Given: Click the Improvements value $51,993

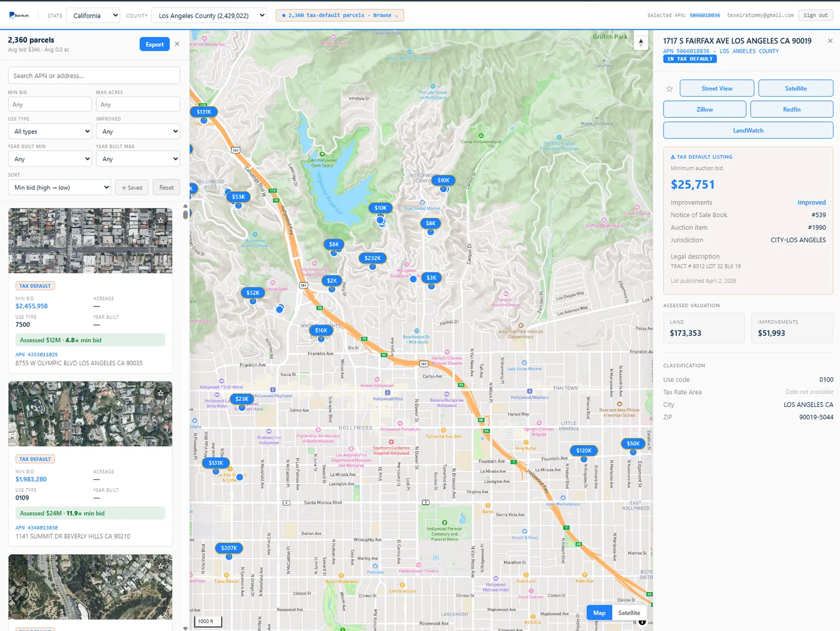Looking at the screenshot, I should (x=771, y=333).
